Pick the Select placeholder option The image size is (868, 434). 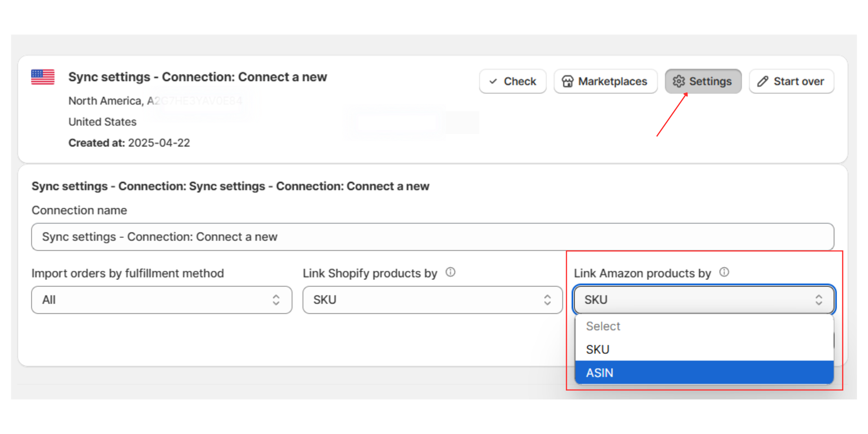pos(704,326)
